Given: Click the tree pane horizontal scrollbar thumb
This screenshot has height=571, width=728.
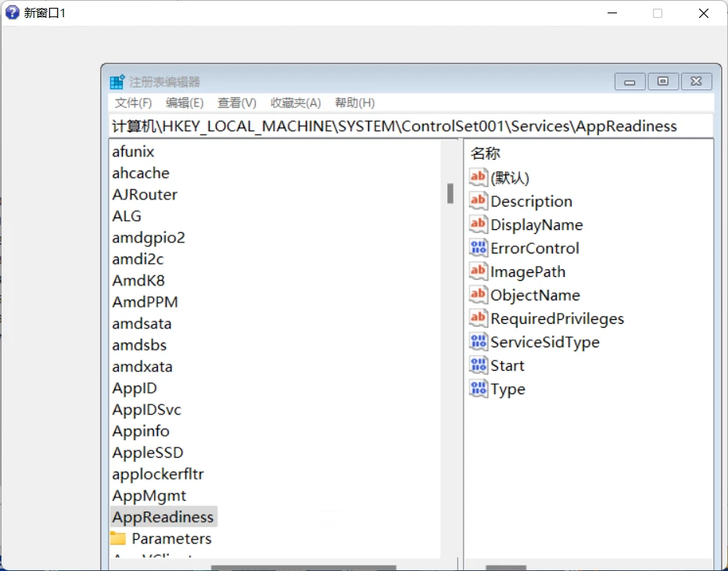Looking at the screenshot, I should click(303, 568).
